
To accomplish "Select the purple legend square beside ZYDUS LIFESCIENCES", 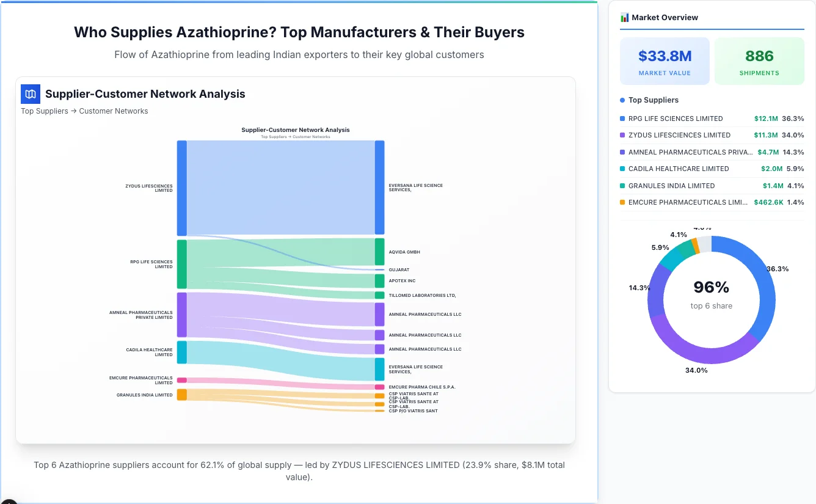I will [623, 135].
